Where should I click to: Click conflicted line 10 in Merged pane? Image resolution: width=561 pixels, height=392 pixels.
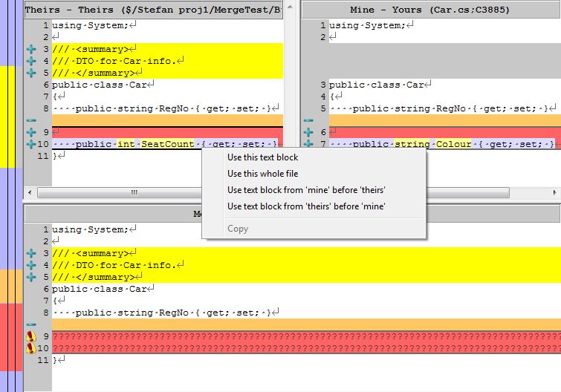(306, 348)
